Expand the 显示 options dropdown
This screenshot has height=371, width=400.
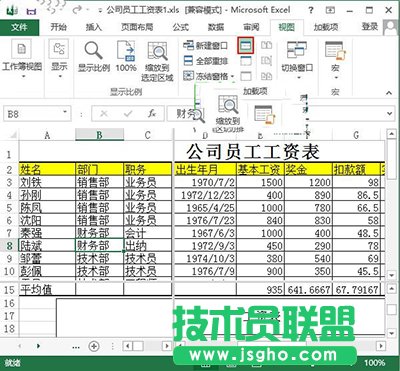pos(59,59)
